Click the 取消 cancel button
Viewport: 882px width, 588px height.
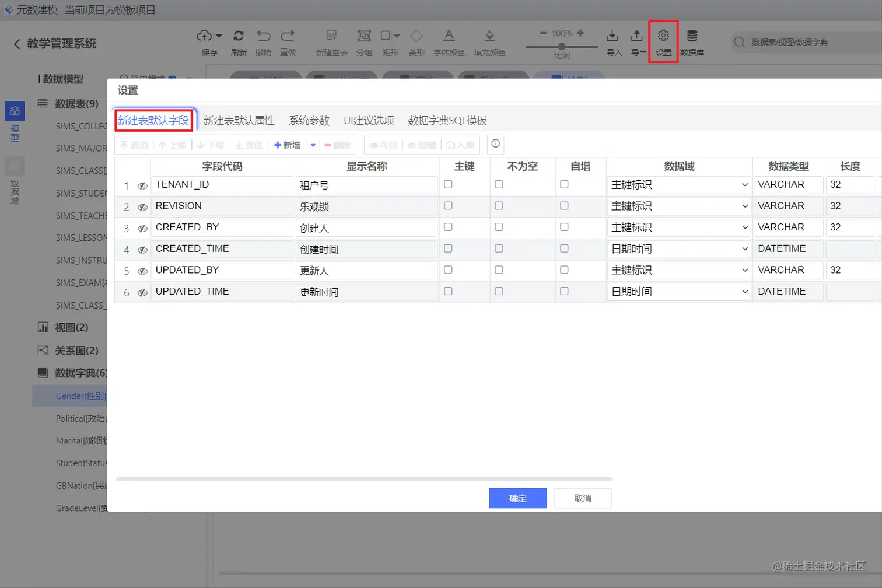tap(583, 498)
